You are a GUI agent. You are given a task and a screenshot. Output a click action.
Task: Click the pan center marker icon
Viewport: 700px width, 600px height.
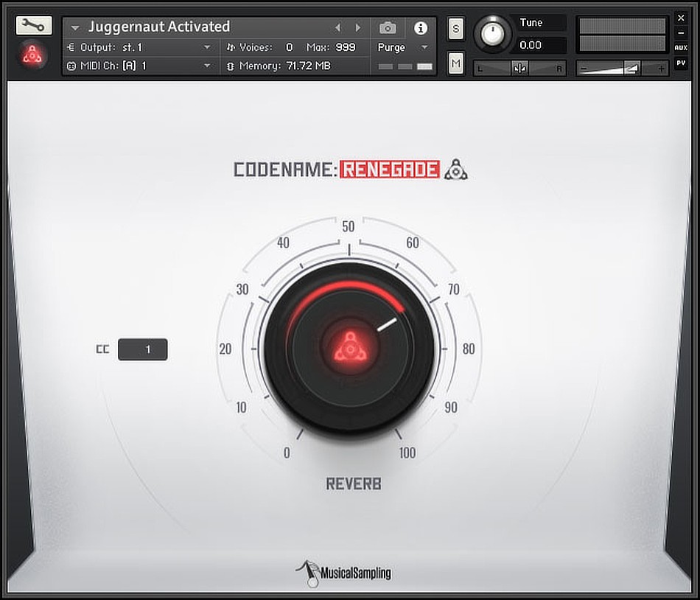pos(519,69)
